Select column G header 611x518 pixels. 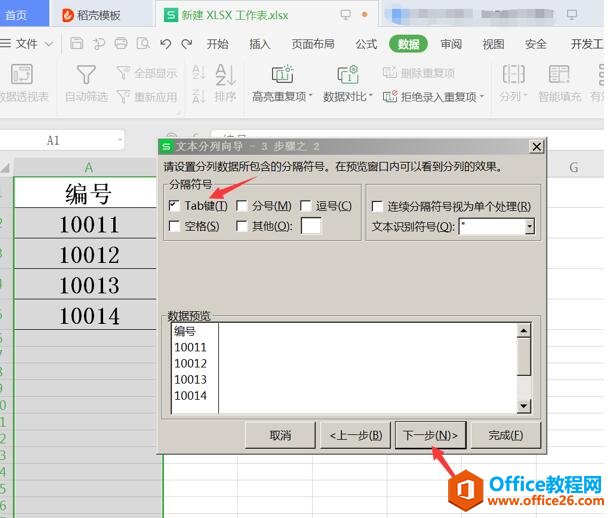tap(574, 168)
